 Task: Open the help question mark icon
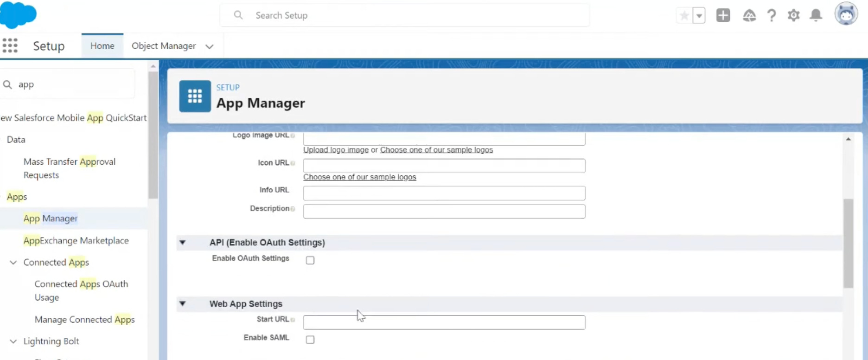pos(771,15)
